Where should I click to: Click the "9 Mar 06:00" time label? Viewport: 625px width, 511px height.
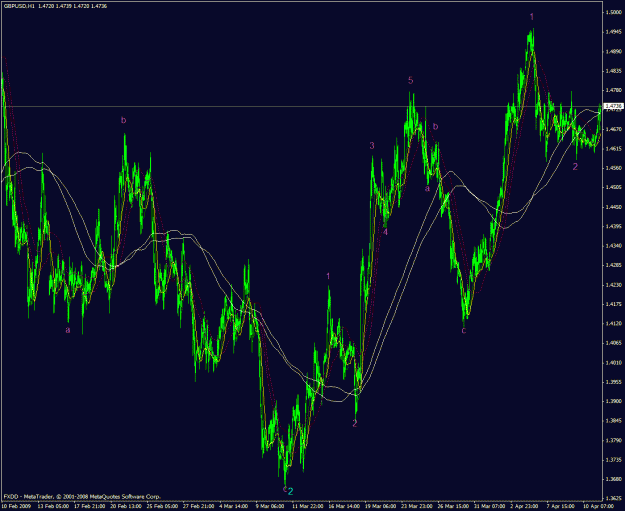pyautogui.click(x=270, y=506)
